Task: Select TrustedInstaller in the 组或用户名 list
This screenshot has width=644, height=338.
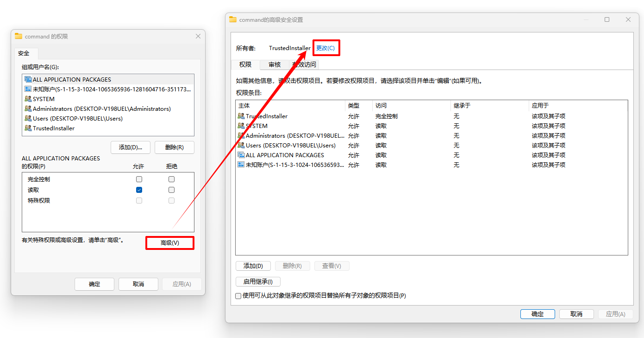Action: point(108,128)
